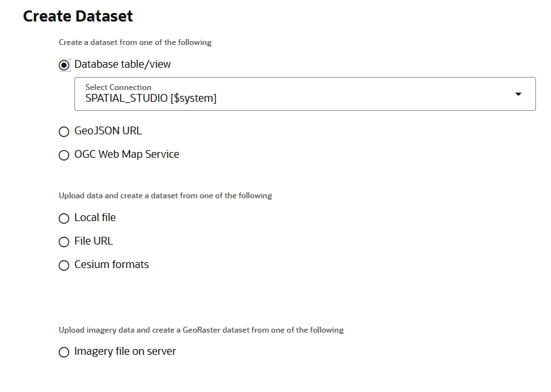Click the 'Upload data and create a dataset' description
551x392 pixels.
[x=165, y=196]
